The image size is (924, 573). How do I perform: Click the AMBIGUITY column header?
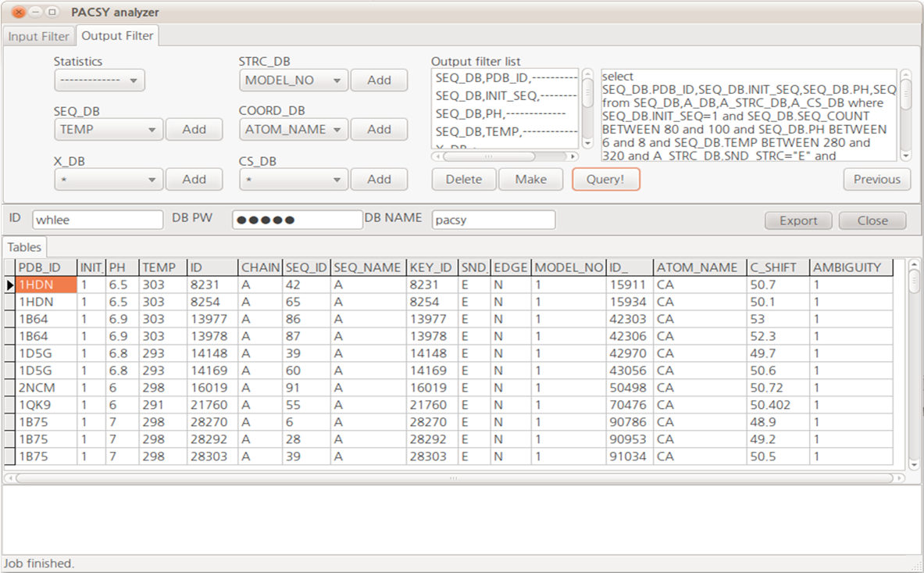click(x=851, y=267)
